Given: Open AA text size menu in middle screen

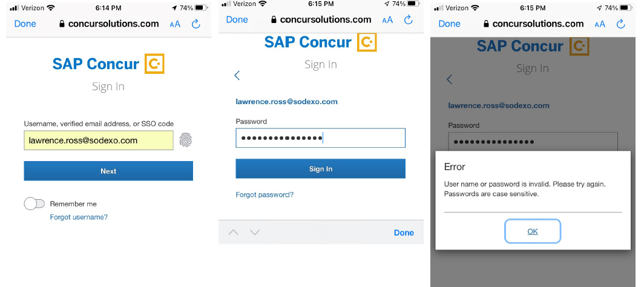Looking at the screenshot, I should pyautogui.click(x=387, y=20).
